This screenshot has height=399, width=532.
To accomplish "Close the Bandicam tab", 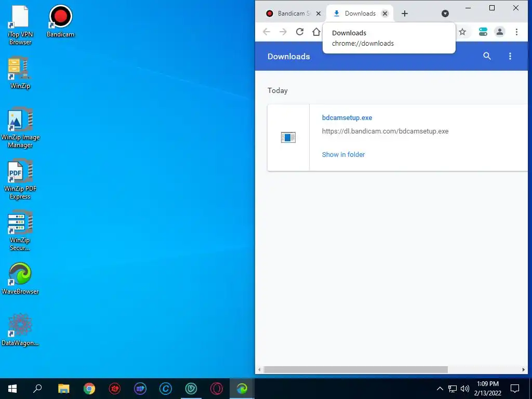I will tap(318, 14).
